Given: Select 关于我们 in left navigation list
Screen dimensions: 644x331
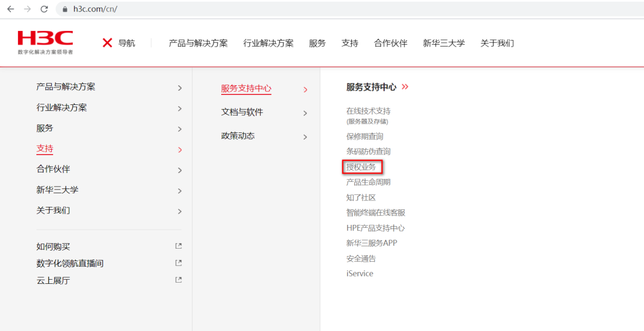Looking at the screenshot, I should pyautogui.click(x=53, y=211).
